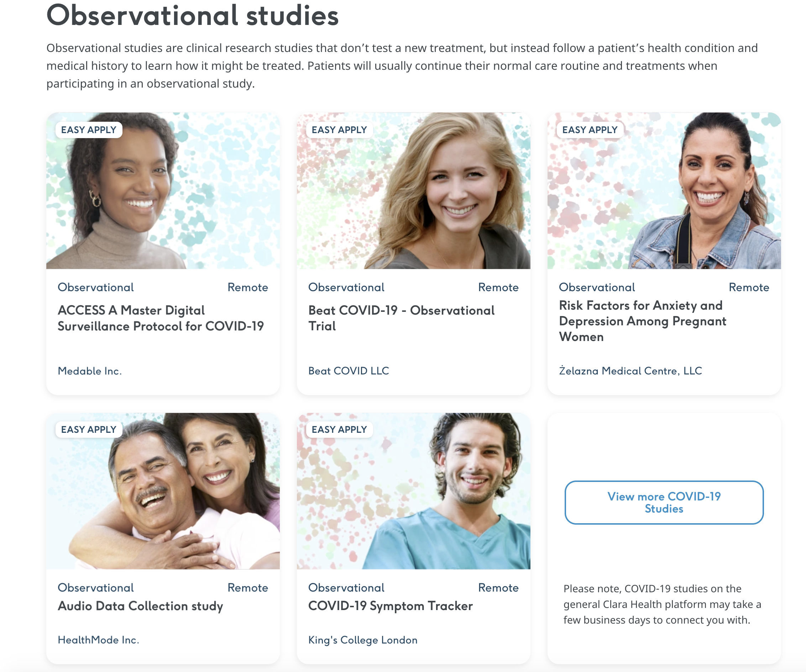Click the pregnant women study photo thumbnail
This screenshot has width=806, height=672.
click(x=664, y=191)
